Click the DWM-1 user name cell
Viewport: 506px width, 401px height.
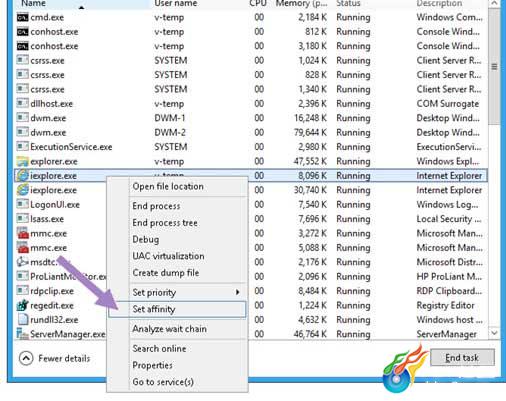[x=170, y=118]
